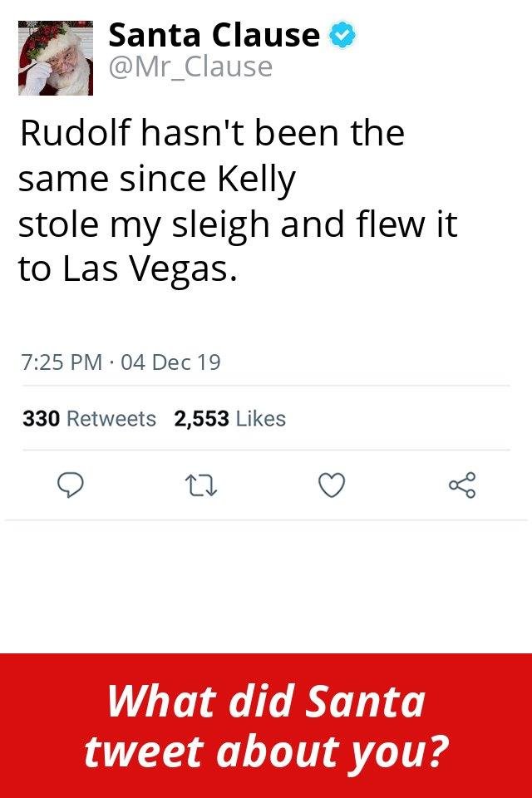This screenshot has width=532, height=798.
Task: Open the @Mr_Clause handle
Action: point(190,66)
